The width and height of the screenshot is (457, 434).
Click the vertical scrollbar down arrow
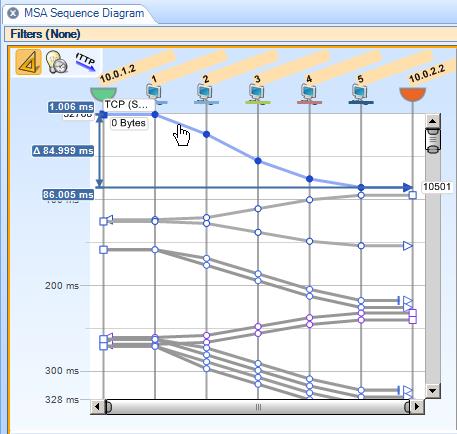[x=433, y=390]
